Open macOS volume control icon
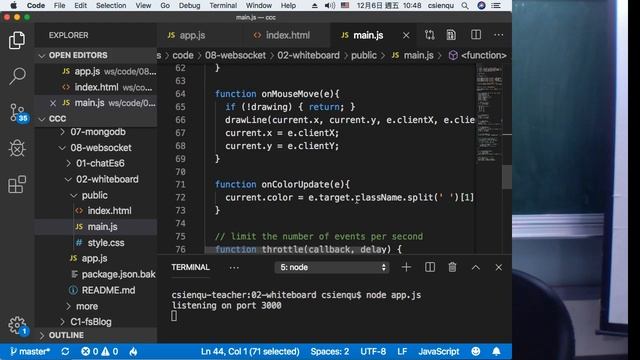 pos(329,6)
